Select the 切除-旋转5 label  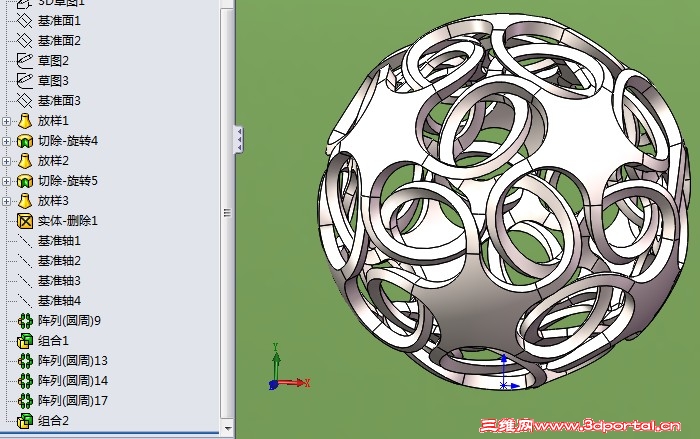[68, 181]
